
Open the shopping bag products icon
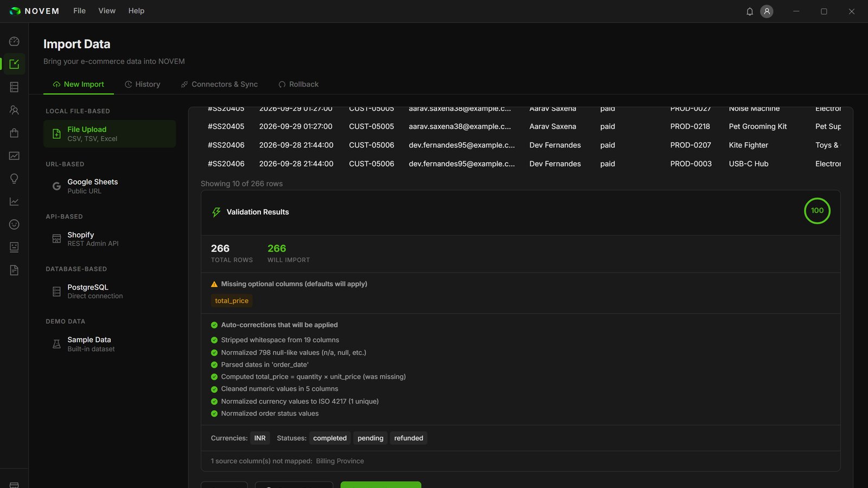pos(14,133)
